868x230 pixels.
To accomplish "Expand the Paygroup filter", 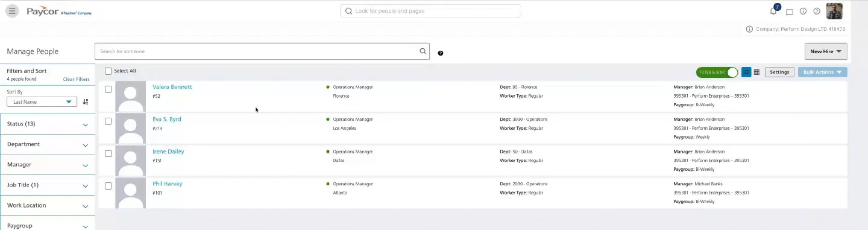I will tap(48, 225).
